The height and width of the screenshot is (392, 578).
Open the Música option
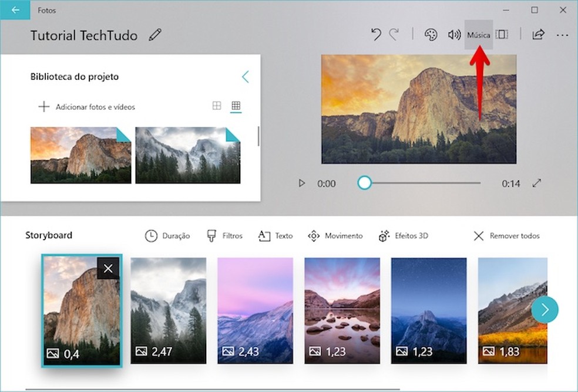point(479,35)
